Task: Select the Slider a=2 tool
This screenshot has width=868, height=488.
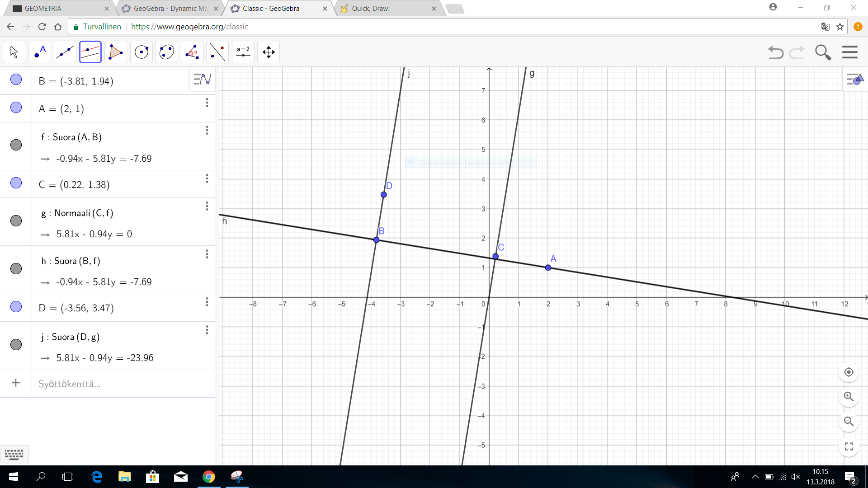Action: tap(243, 52)
